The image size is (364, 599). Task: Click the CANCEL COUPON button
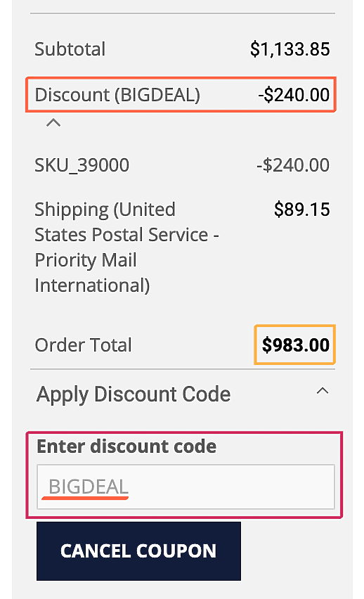point(138,551)
